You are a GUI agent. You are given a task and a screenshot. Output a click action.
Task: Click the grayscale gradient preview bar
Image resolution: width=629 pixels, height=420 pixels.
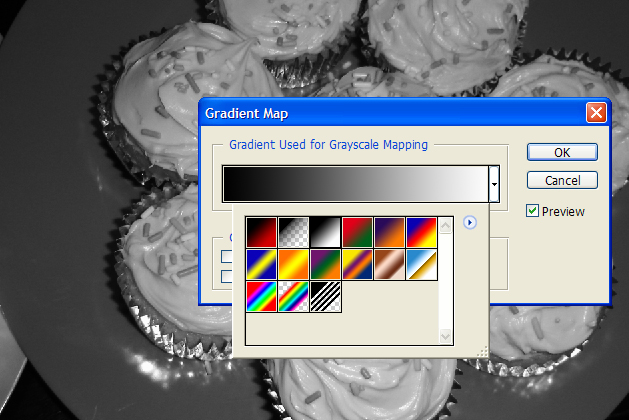click(x=355, y=185)
